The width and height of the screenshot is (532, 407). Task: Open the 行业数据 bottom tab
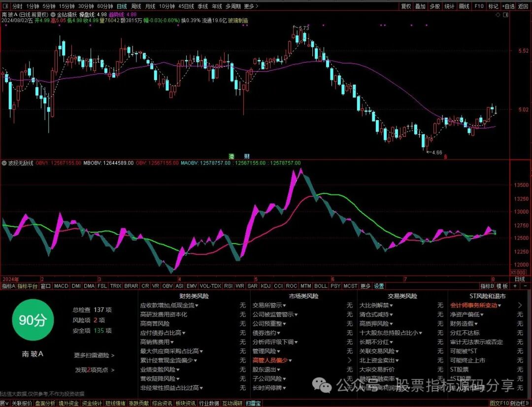tap(209, 404)
